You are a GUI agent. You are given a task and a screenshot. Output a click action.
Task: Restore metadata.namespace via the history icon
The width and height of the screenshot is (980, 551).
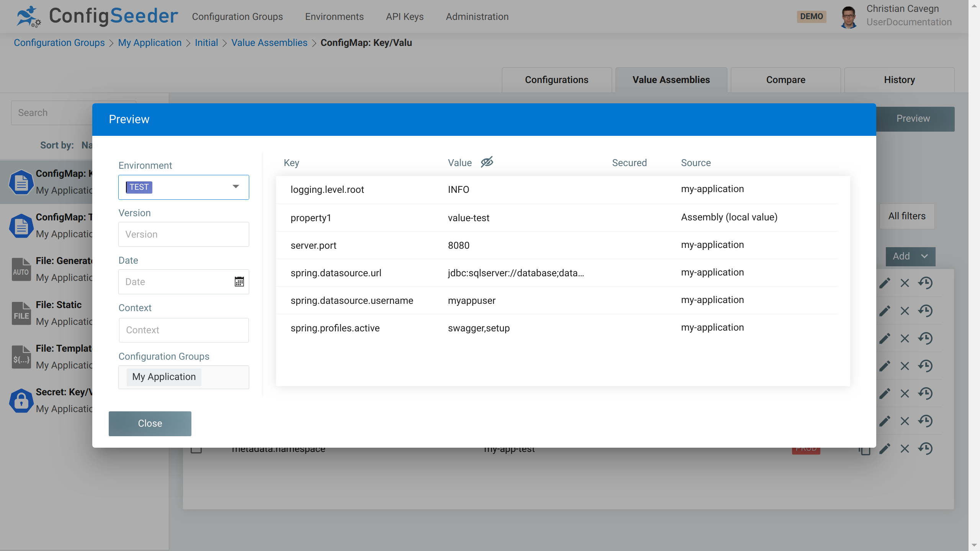click(926, 448)
